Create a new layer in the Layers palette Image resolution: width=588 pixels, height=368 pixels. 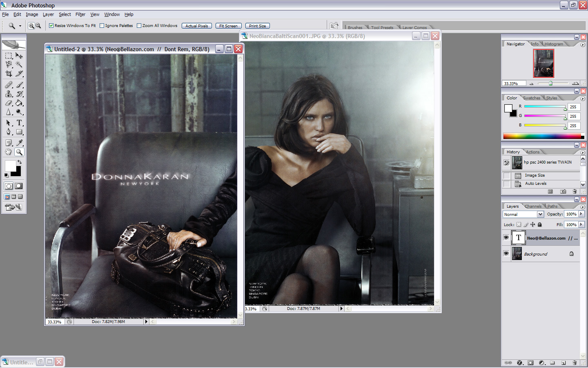coord(563,363)
